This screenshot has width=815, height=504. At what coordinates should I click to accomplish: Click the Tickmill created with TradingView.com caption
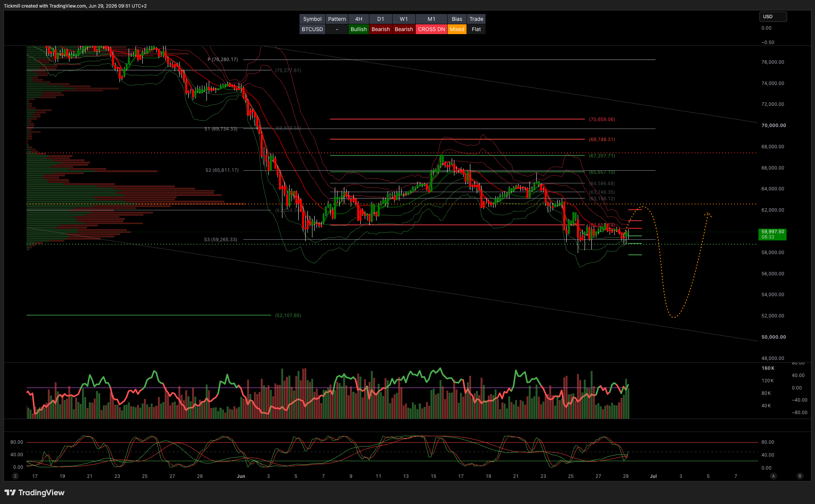click(x=75, y=6)
